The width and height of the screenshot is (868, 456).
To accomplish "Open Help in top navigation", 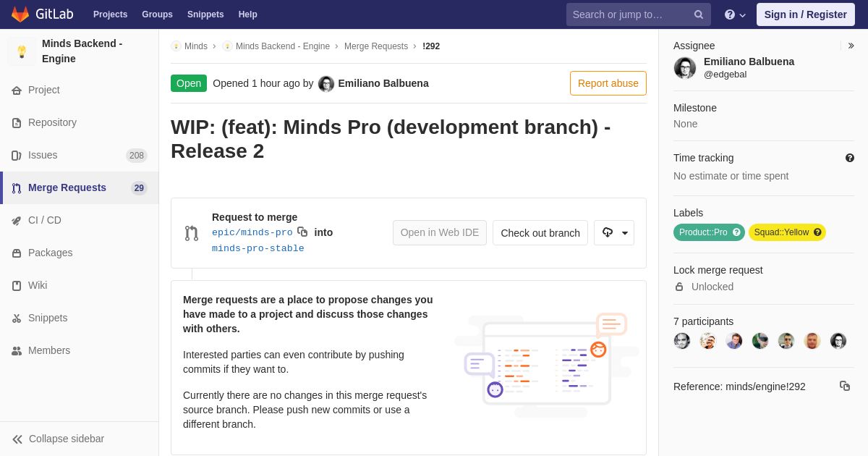I will (248, 14).
